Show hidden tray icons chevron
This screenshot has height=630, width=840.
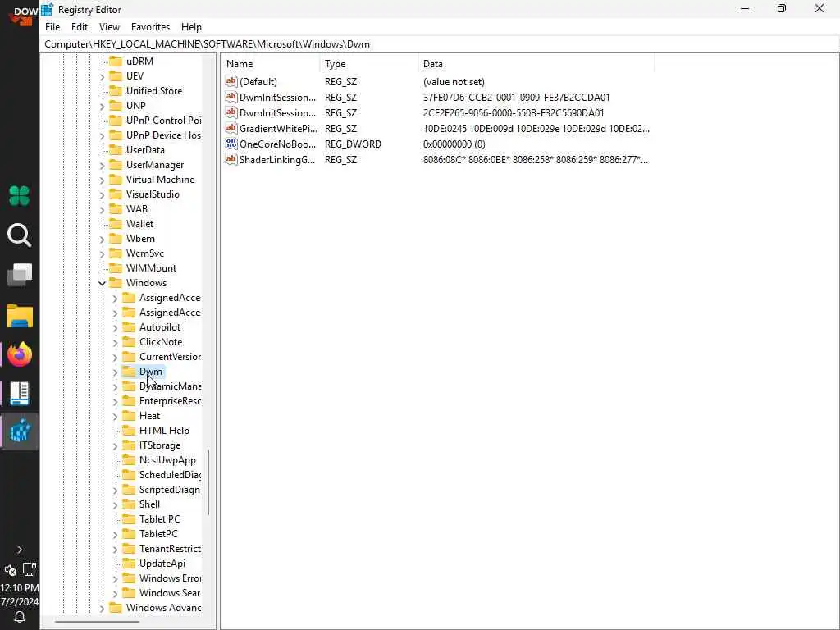(20, 550)
